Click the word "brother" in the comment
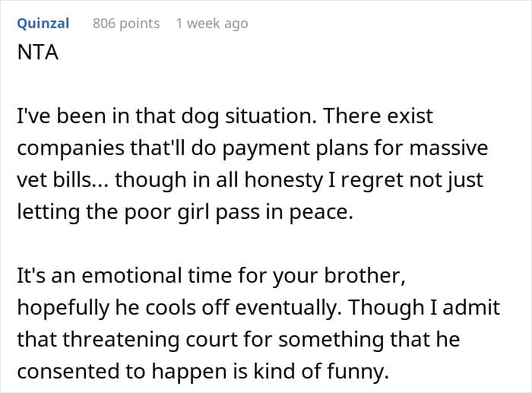This screenshot has height=393, width=532. click(365, 275)
